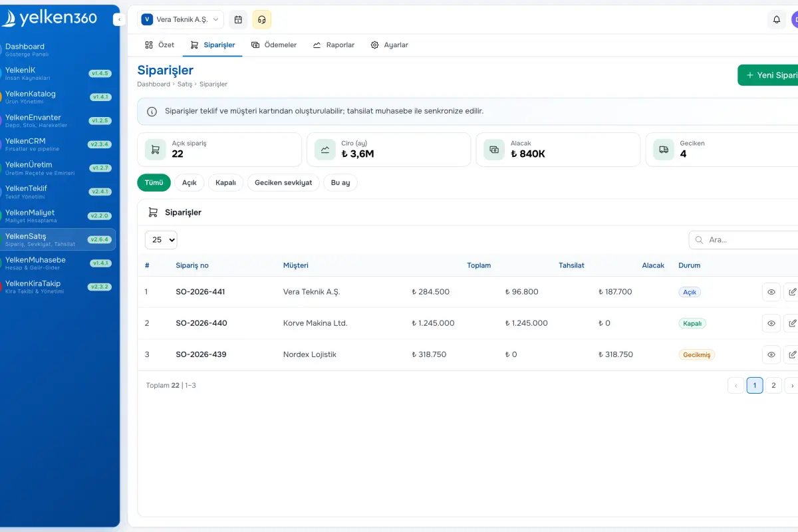Open YelkenÜretim module in sidebar
Screen dimensions: 798x532
(x=58, y=168)
